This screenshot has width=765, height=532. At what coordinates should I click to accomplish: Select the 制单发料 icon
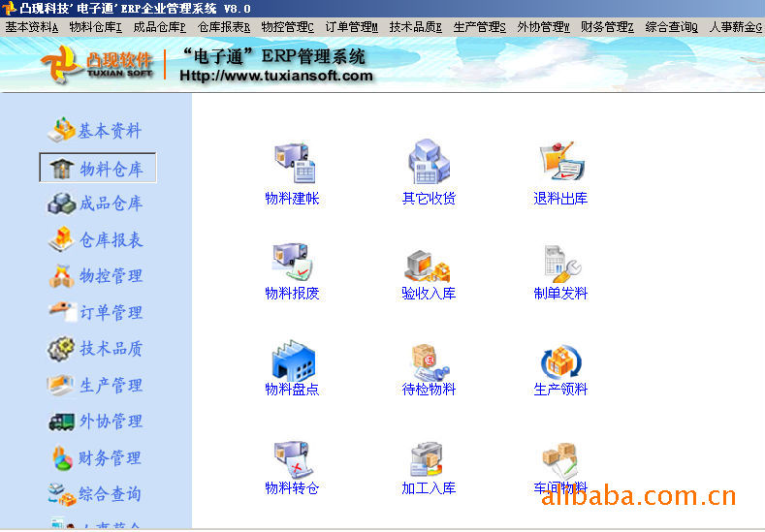[x=560, y=264]
